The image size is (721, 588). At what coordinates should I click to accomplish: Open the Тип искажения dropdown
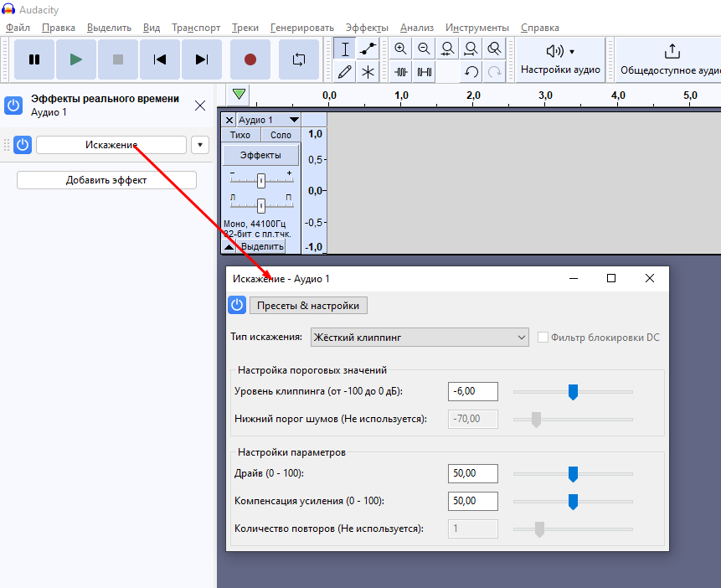click(420, 338)
